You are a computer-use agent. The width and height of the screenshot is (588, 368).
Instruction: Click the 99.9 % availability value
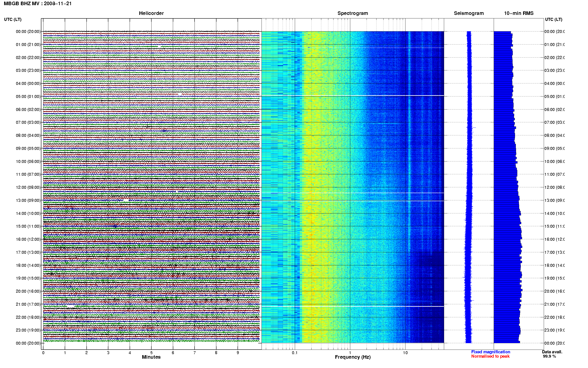pos(549,356)
